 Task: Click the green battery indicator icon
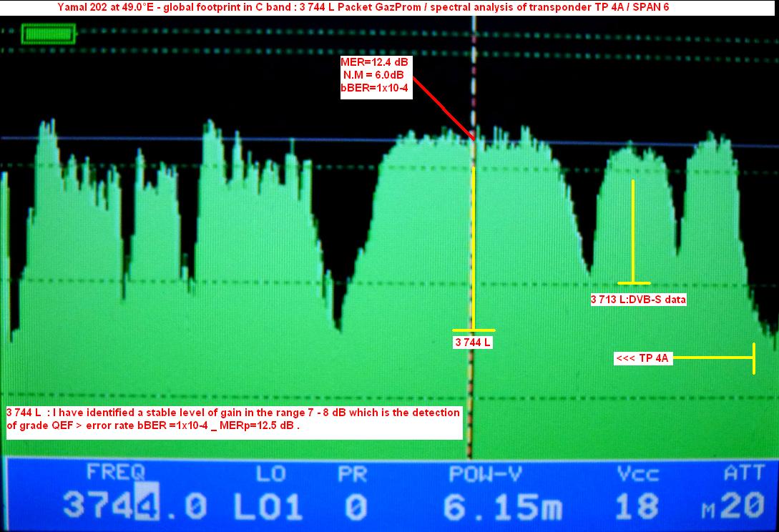click(48, 34)
